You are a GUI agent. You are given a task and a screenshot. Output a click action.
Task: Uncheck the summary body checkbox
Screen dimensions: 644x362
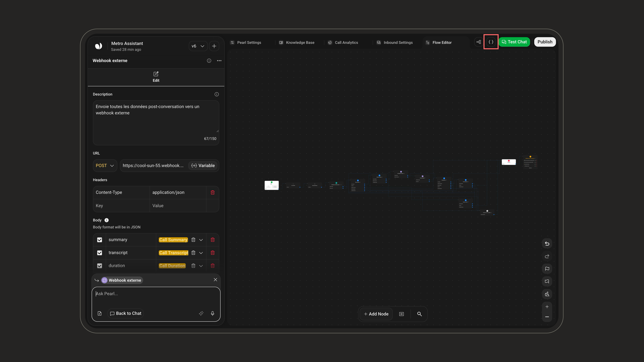pyautogui.click(x=99, y=240)
